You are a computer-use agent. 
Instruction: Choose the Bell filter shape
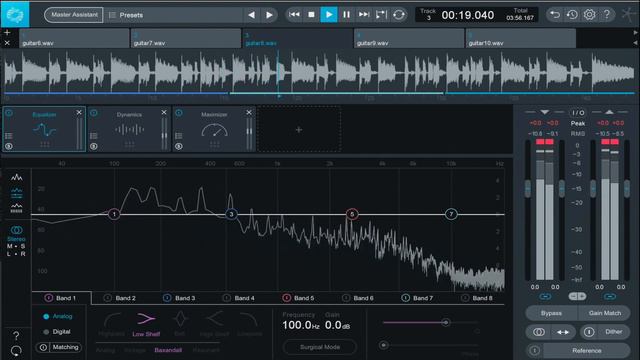[x=180, y=324]
